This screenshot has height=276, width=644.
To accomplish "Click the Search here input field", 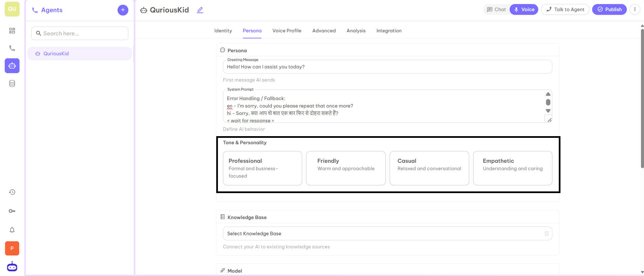I will (x=80, y=33).
